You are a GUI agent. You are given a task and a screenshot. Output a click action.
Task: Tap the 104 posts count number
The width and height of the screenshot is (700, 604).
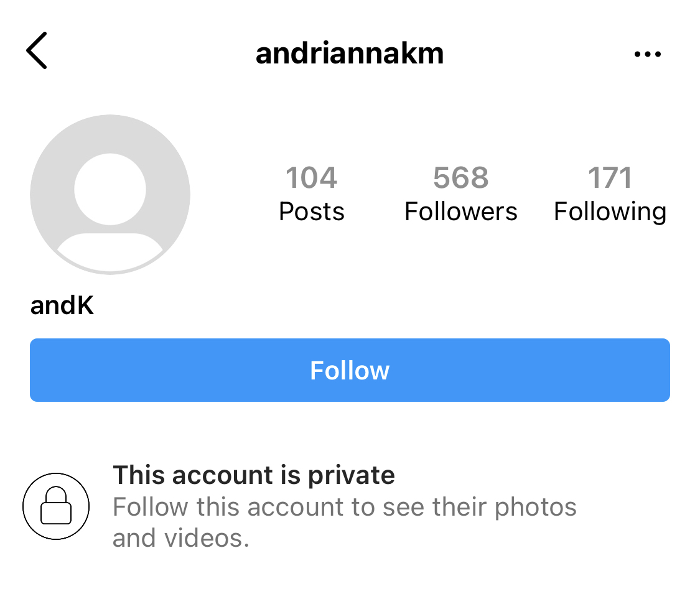coord(311,178)
